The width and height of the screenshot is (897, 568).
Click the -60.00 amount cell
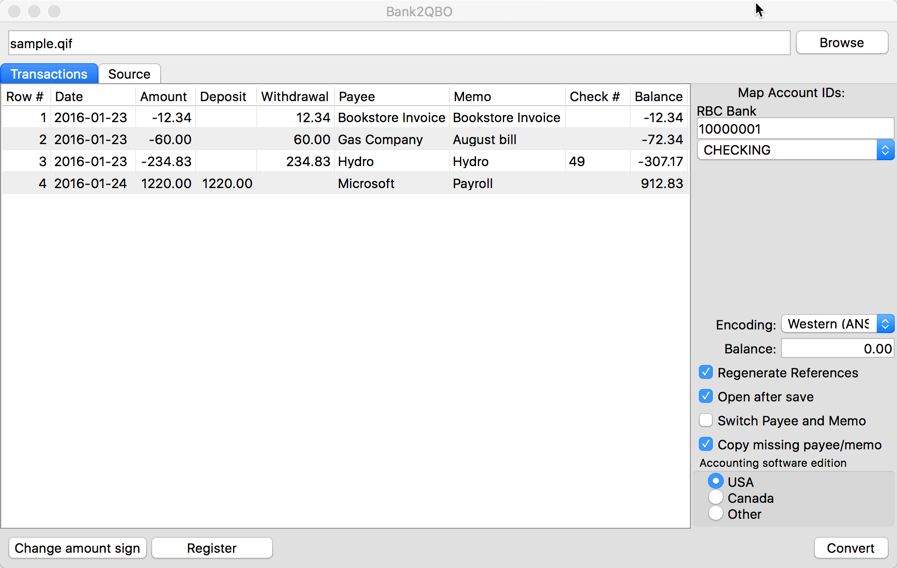point(165,140)
